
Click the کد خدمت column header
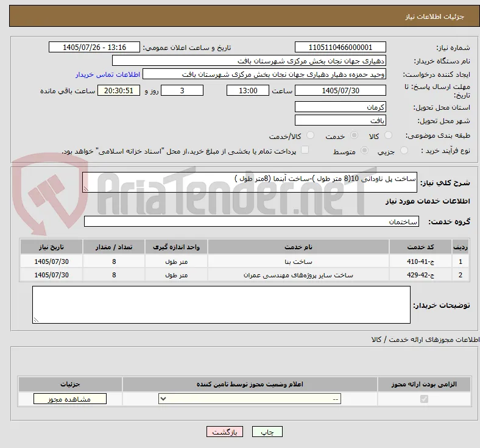[421, 247]
